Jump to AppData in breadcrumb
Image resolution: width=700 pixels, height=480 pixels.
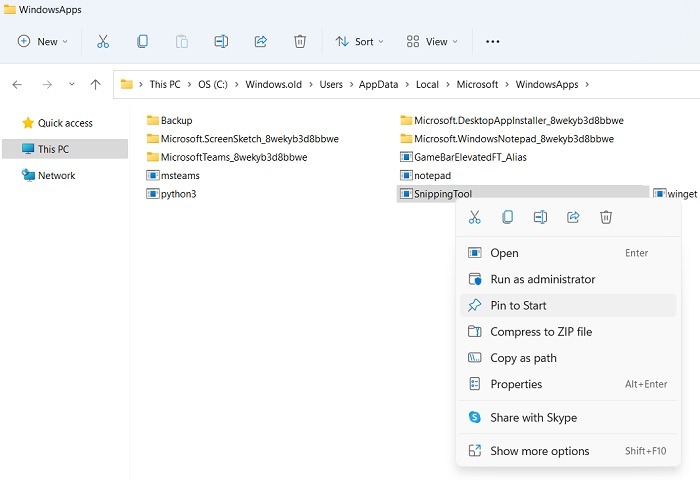click(x=378, y=84)
